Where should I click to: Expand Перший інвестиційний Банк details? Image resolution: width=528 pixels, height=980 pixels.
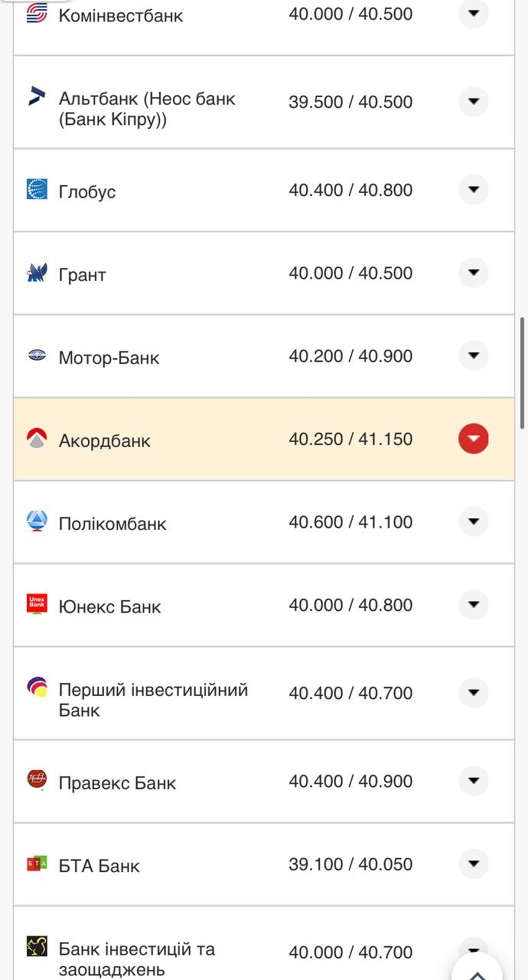(x=473, y=692)
